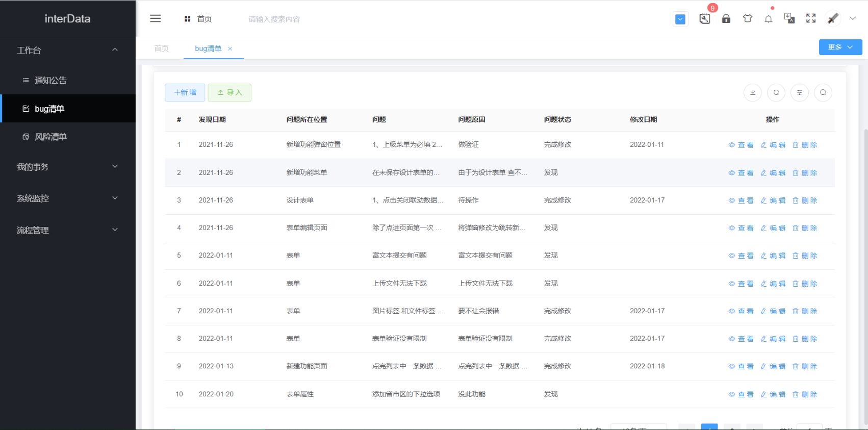This screenshot has width=868, height=430.
Task: Click the language translation icon
Action: pyautogui.click(x=789, y=19)
